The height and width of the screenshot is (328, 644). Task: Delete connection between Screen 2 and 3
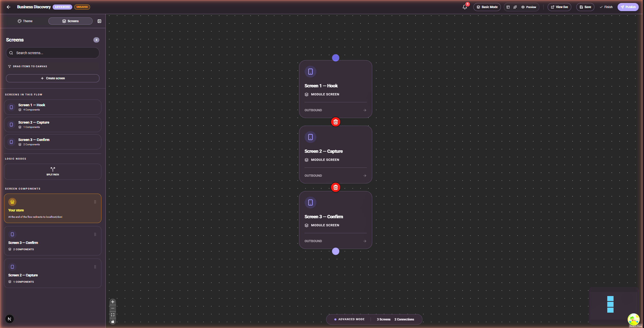point(335,187)
